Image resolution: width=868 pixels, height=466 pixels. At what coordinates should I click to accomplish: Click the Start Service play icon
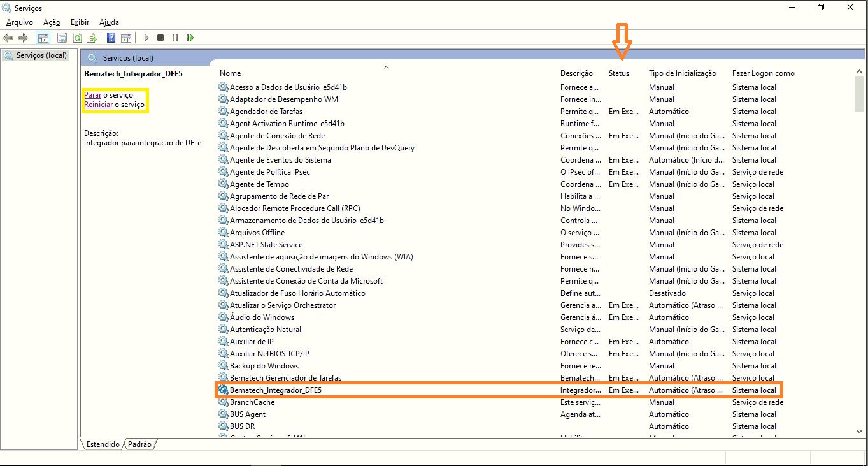click(146, 38)
